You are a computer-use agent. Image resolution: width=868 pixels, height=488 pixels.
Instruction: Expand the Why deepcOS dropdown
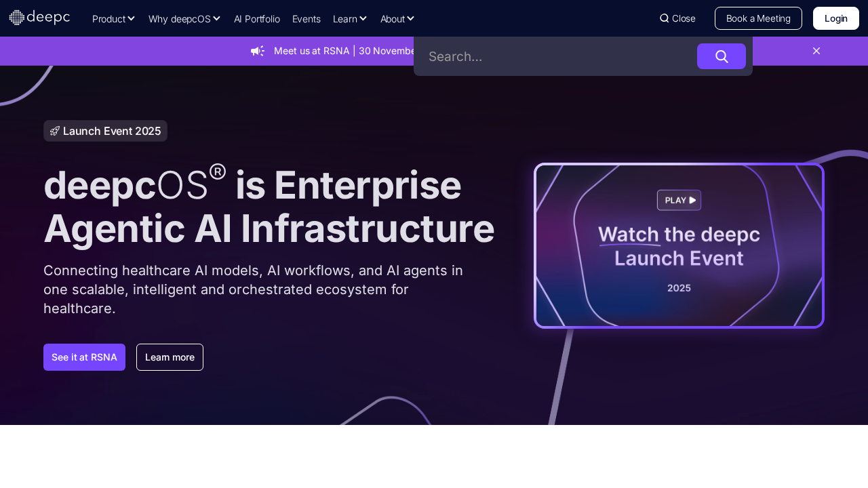(184, 19)
